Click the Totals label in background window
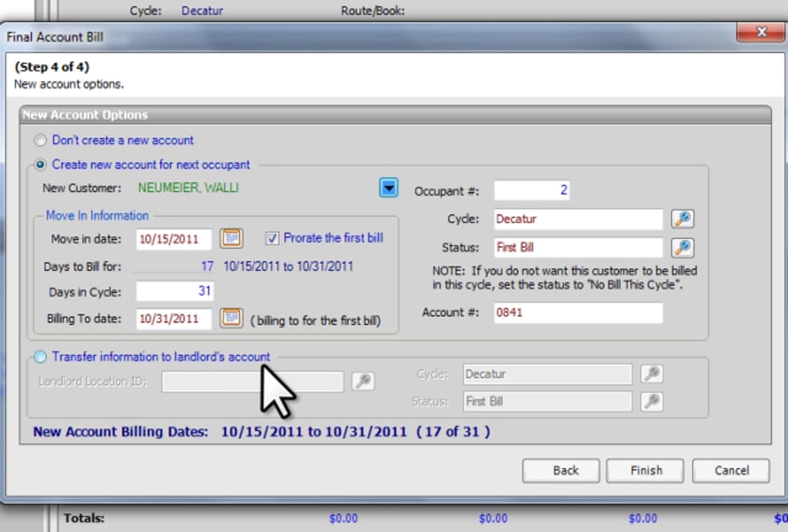The height and width of the screenshot is (532, 788). coord(84,518)
